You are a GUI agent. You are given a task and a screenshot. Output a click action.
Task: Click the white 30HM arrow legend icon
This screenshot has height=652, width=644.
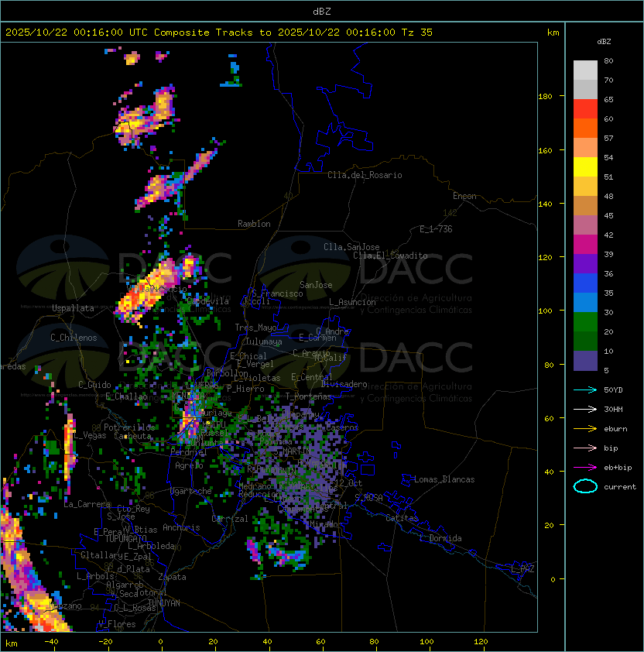[x=585, y=409]
